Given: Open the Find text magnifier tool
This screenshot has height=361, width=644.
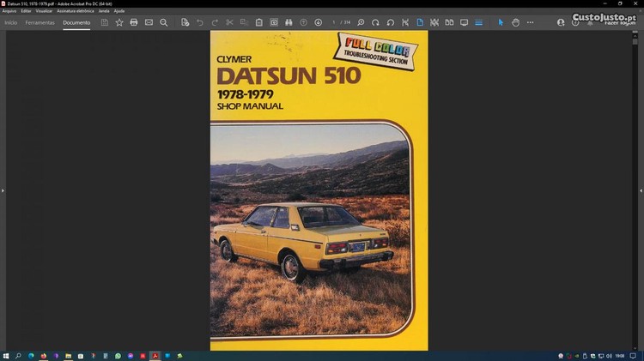Looking at the screenshot, I should 164,22.
